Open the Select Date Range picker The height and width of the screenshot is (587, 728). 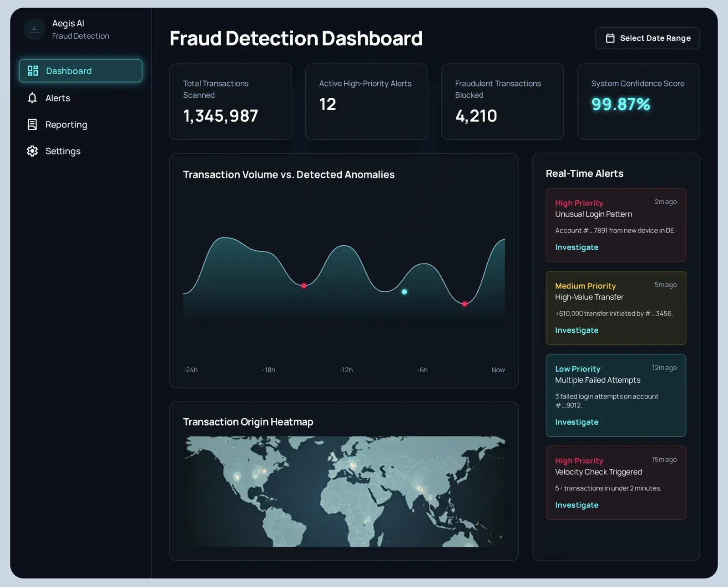[647, 38]
